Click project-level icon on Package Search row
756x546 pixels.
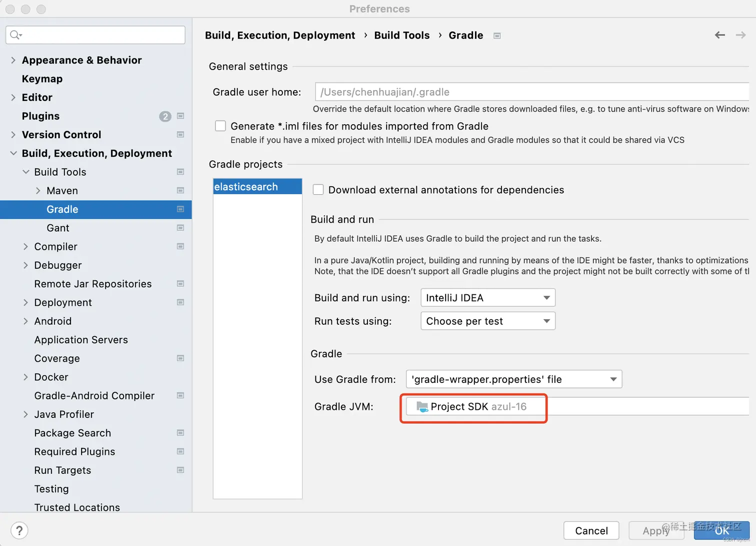tap(180, 433)
